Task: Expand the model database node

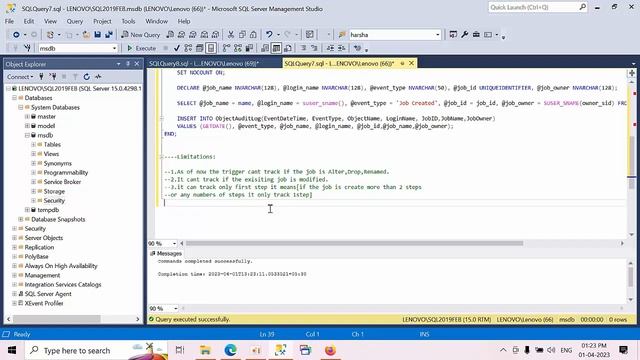Action: (27, 126)
